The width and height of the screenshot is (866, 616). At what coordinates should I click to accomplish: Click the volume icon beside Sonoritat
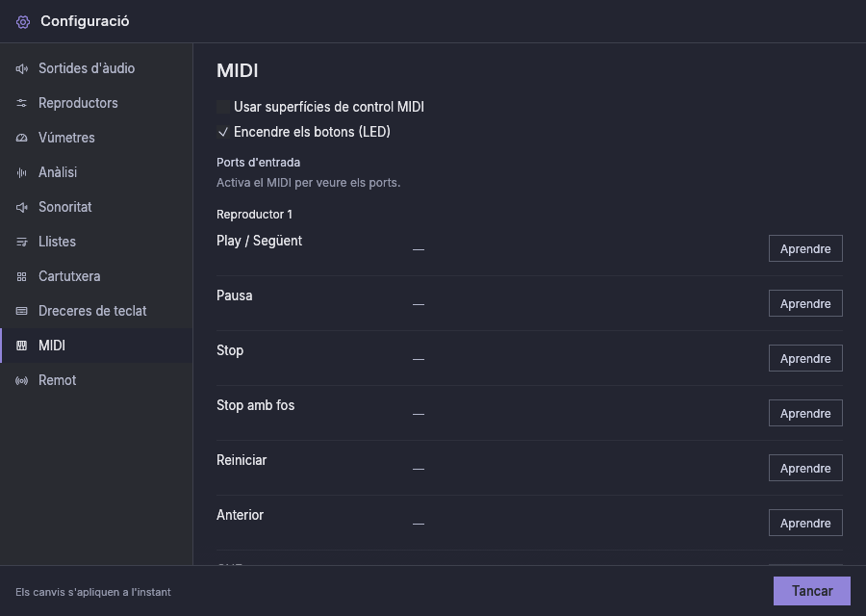(x=21, y=207)
